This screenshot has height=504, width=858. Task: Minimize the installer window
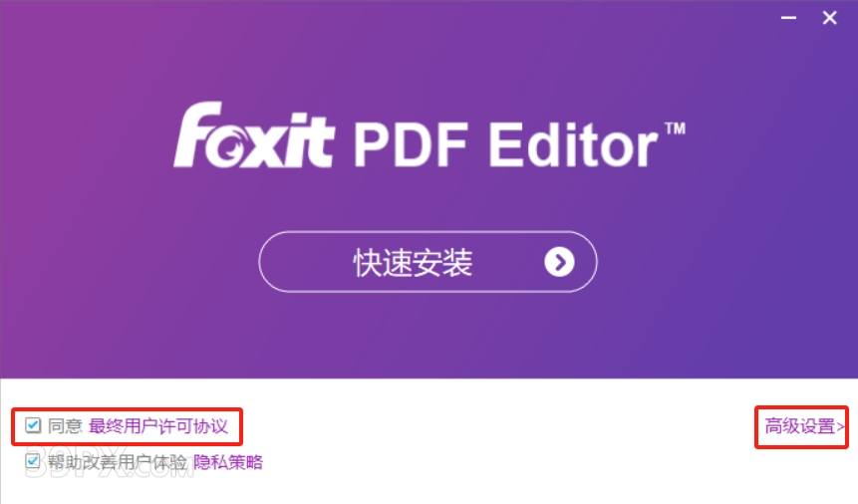pyautogui.click(x=788, y=18)
